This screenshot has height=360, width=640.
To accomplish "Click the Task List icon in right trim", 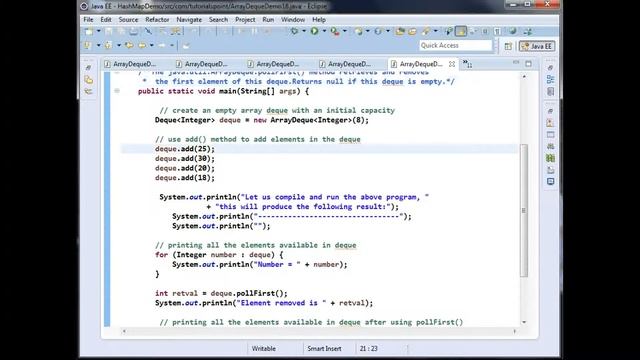I will point(550,91).
